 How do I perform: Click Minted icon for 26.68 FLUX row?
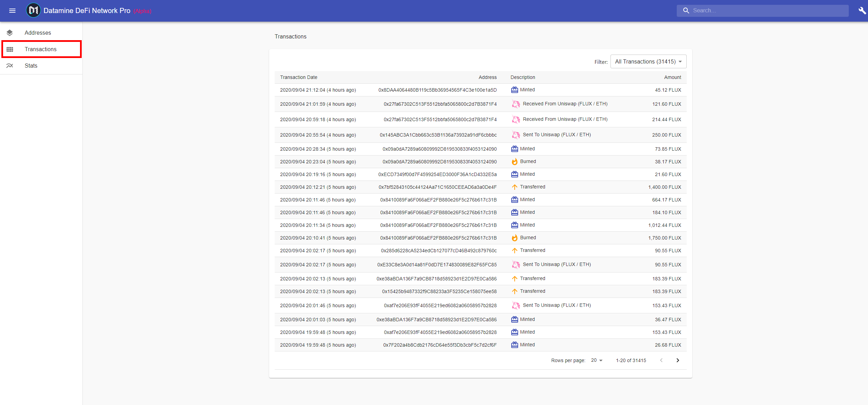[514, 345]
